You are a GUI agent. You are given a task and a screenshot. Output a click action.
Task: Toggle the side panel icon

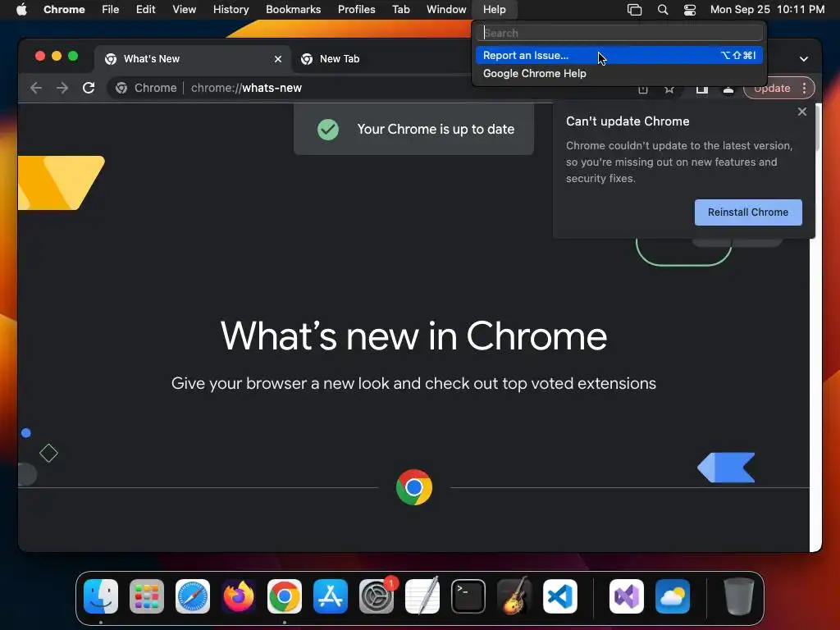click(x=702, y=89)
